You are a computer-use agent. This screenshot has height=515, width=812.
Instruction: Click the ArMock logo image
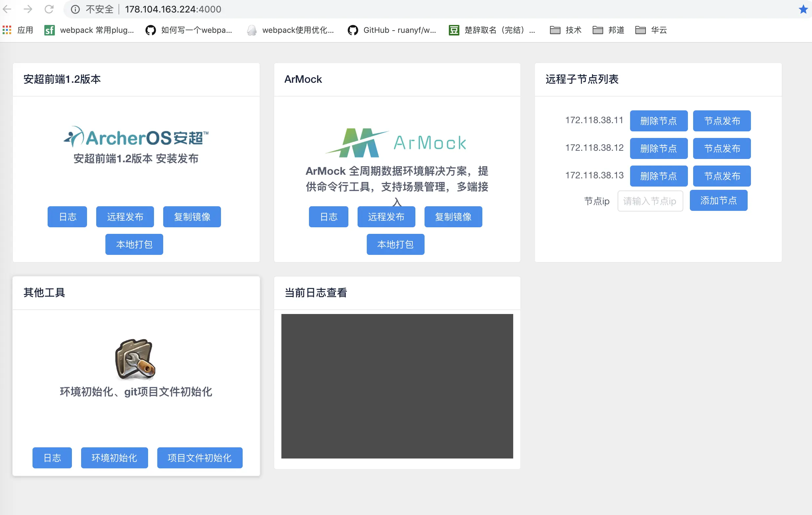coord(396,143)
